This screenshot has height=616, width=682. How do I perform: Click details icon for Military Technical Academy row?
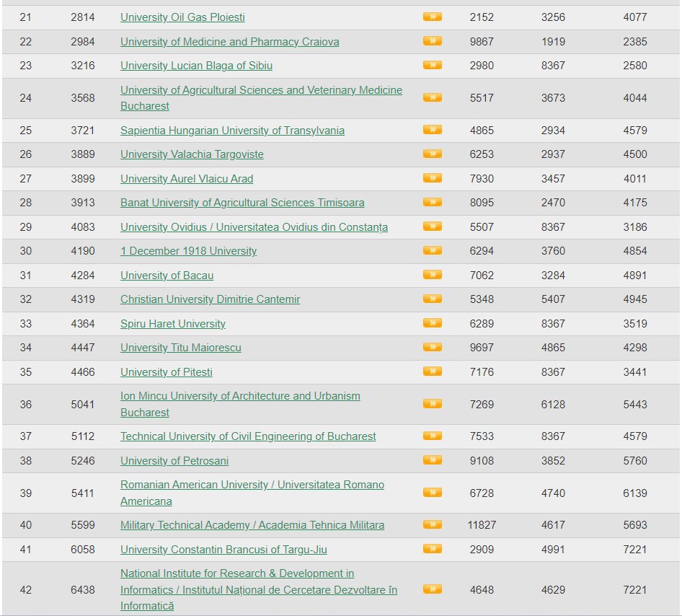(x=432, y=524)
